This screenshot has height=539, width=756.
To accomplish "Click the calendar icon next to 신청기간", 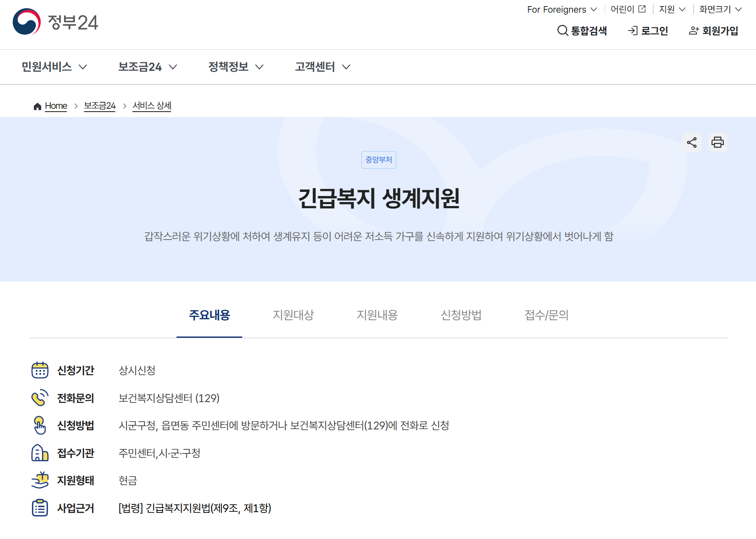I will pos(40,370).
